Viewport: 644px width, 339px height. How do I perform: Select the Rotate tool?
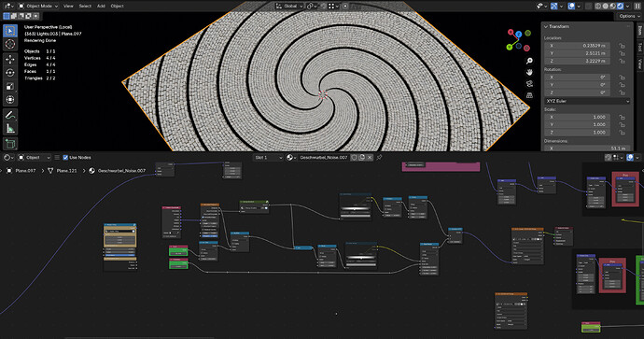point(10,73)
